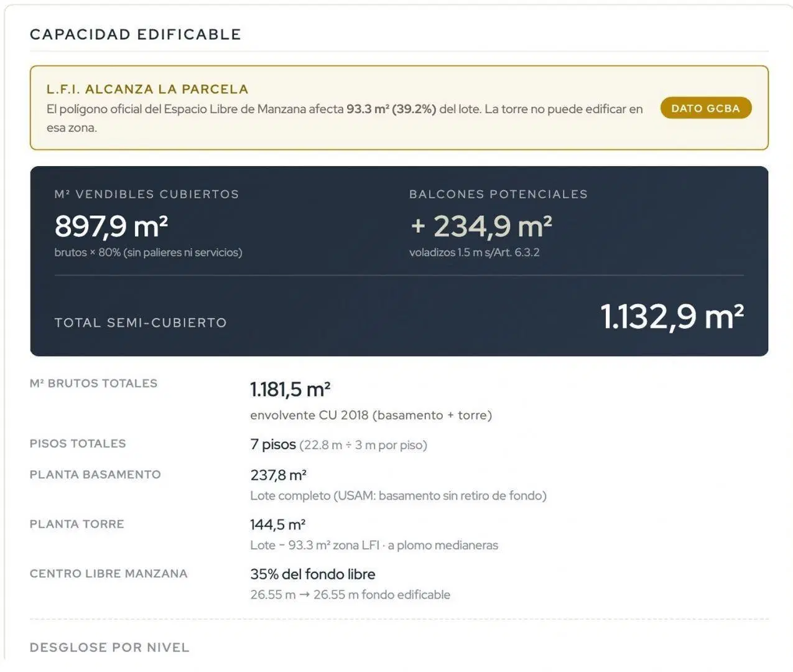Click the CENTRO LIBRE MANZANA label
This screenshot has width=793, height=672.
[x=109, y=574]
